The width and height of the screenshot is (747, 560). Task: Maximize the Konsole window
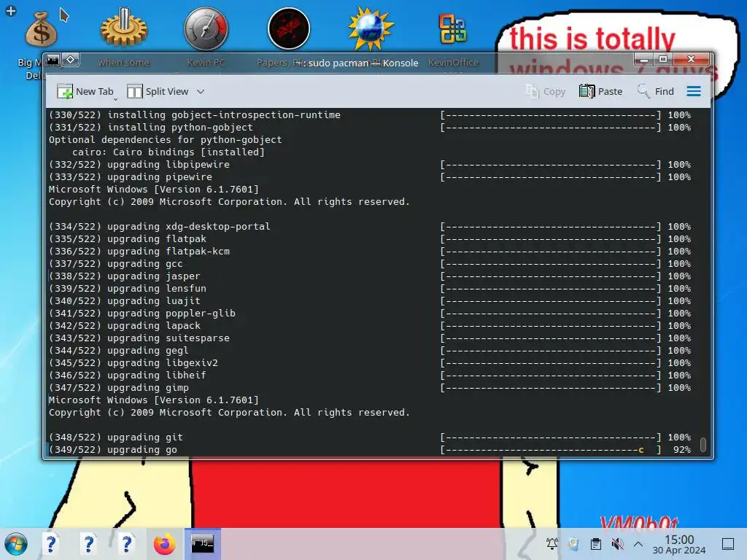[x=662, y=60]
